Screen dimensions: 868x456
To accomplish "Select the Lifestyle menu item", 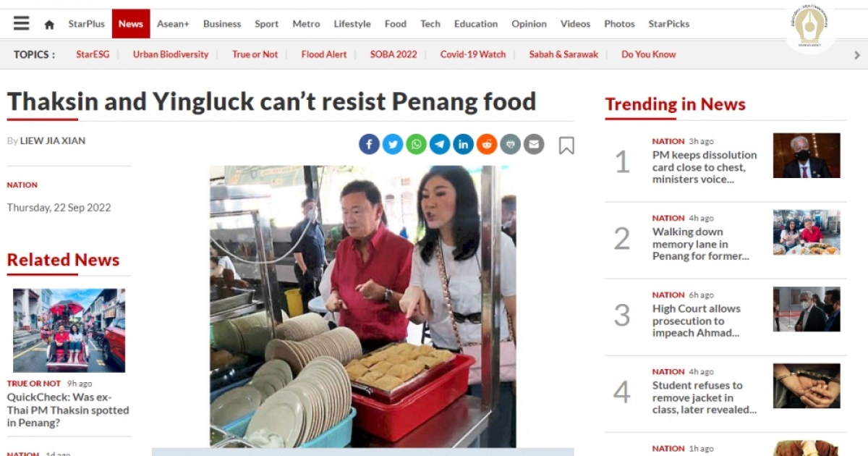I will tap(352, 24).
